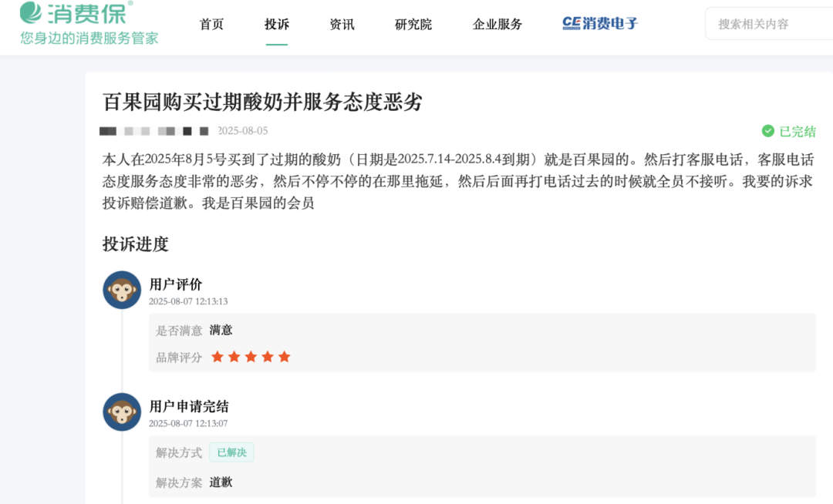This screenshot has width=833, height=504.
Task: Select the 投诉 tab
Action: [x=277, y=25]
